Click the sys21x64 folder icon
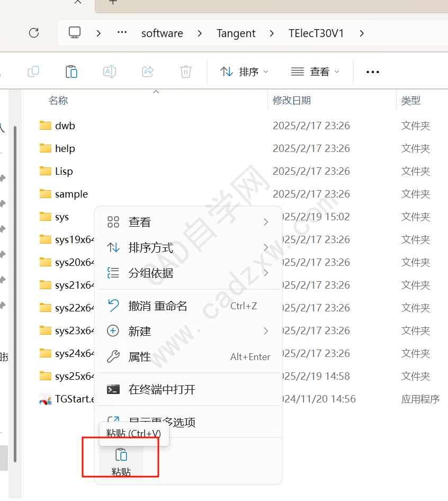Viewport: 448px width, 501px height. pos(46,285)
